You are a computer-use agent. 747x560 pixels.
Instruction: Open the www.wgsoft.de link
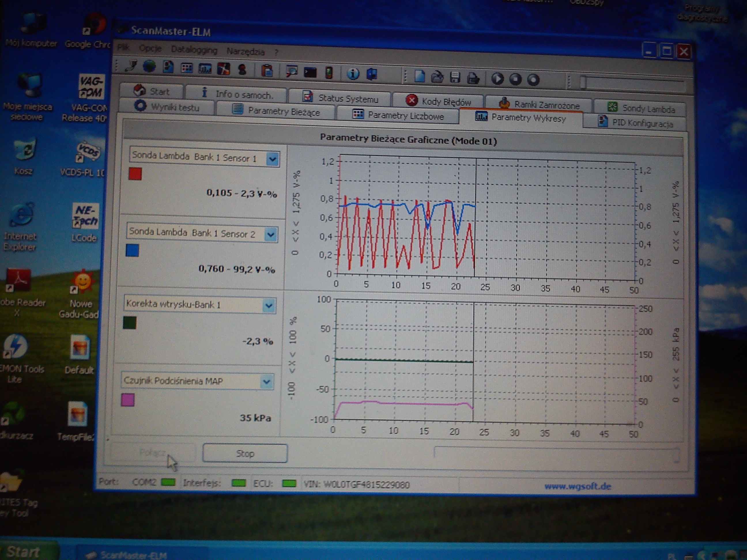(x=578, y=487)
